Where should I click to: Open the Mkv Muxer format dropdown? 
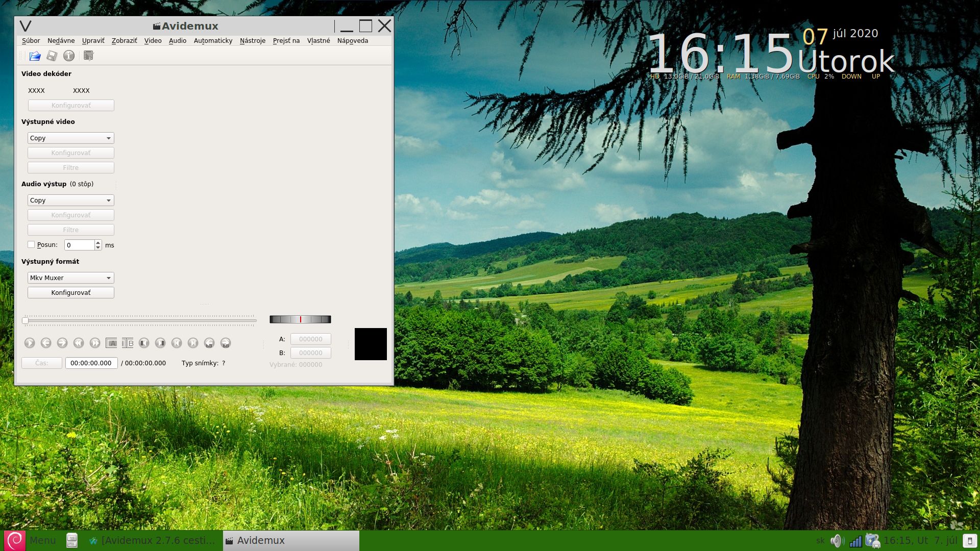coord(70,278)
